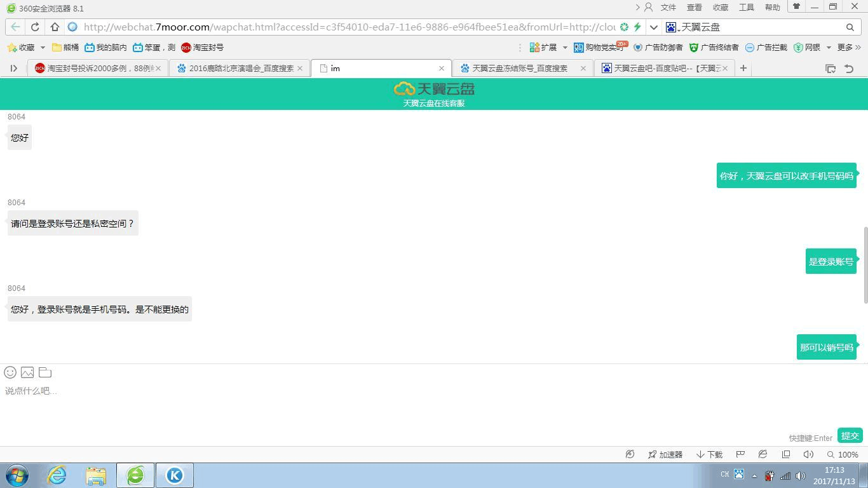Restore the recently closed tab
This screenshot has height=488, width=868.
848,68
